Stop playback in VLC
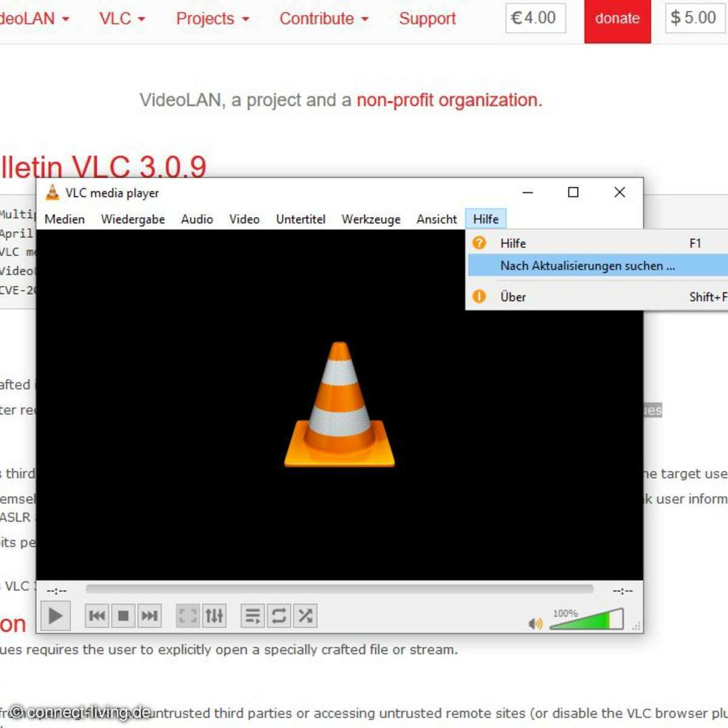The height and width of the screenshot is (728, 728). [123, 615]
